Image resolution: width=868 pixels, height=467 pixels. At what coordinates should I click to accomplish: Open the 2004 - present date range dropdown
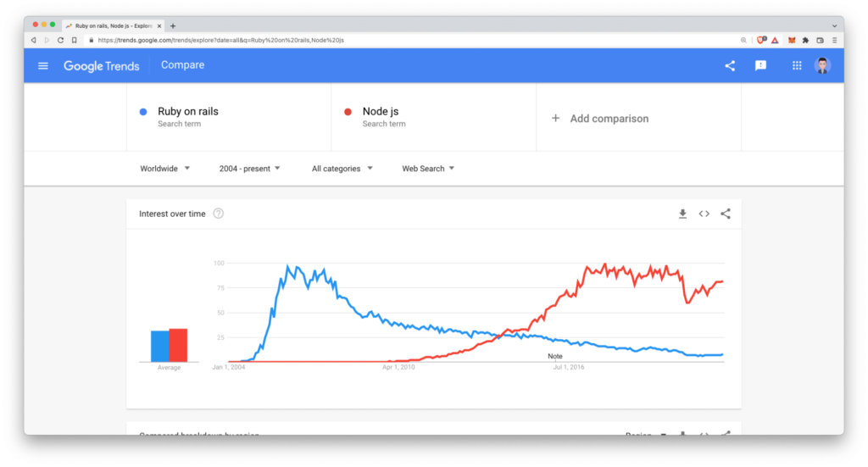pyautogui.click(x=249, y=169)
